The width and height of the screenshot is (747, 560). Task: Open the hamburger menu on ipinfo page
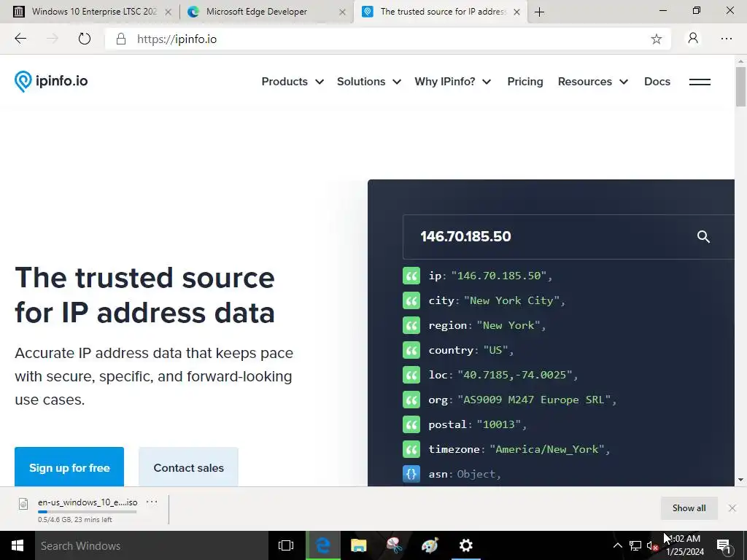click(x=700, y=82)
